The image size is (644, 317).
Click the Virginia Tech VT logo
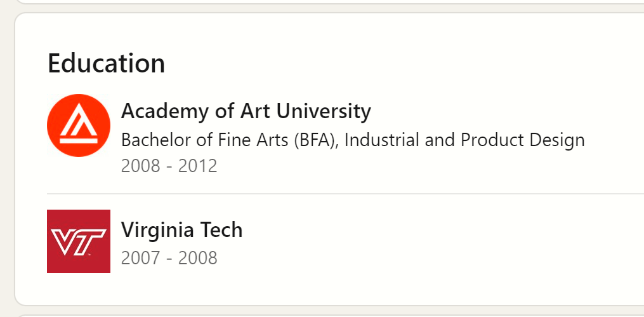pyautogui.click(x=79, y=241)
